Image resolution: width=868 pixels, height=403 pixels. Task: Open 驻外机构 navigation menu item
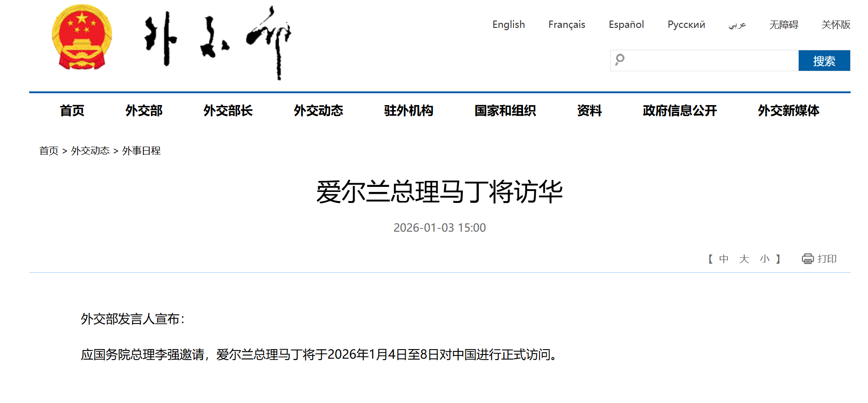(408, 111)
